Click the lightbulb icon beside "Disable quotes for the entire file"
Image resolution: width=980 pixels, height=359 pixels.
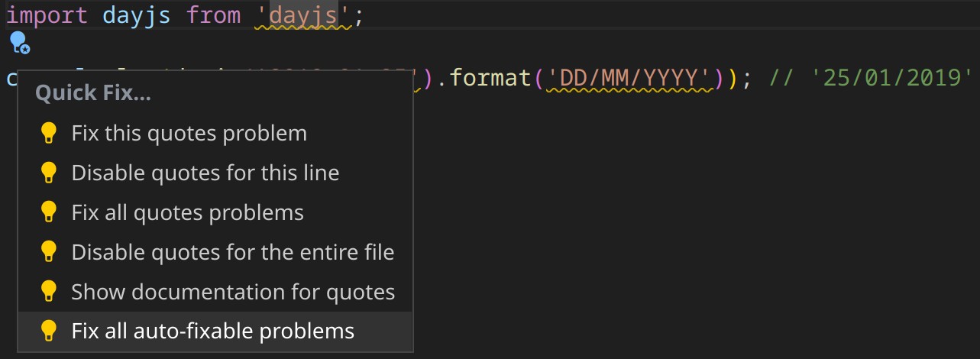pos(48,252)
